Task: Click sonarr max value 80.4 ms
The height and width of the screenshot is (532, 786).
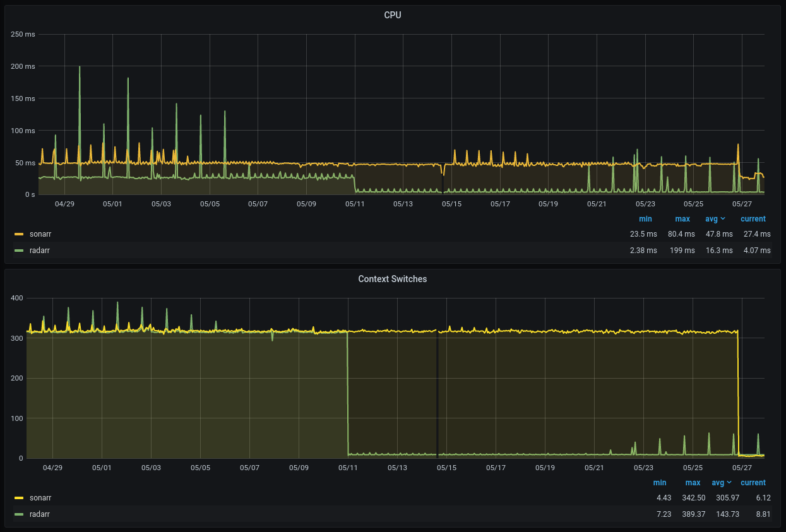Action: tap(681, 234)
